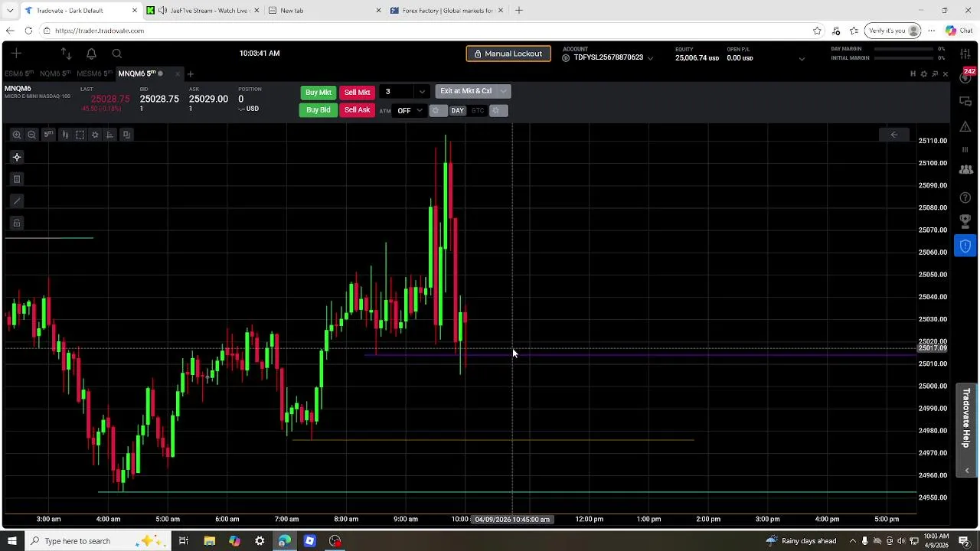
Task: Click the Manual Lockout button
Action: (x=508, y=54)
